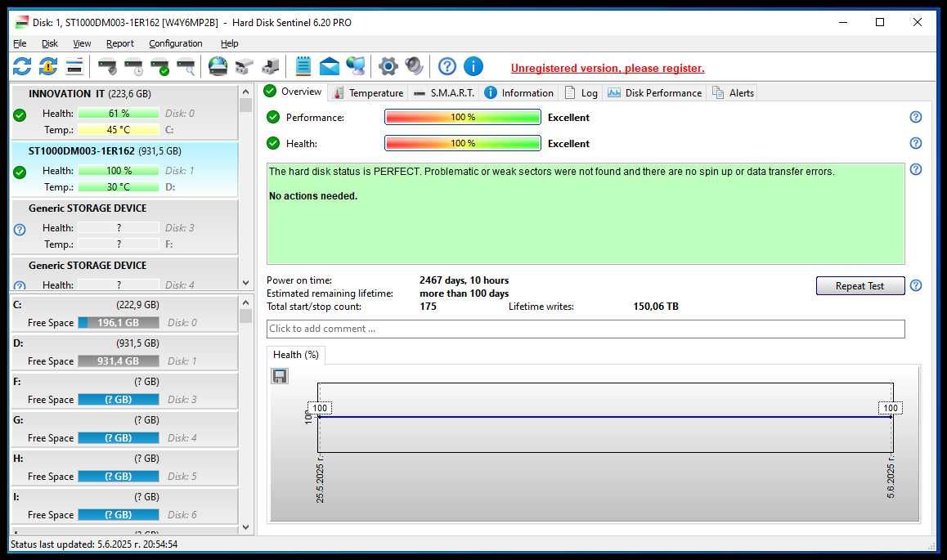Image resolution: width=947 pixels, height=560 pixels.
Task: Switch to the S.M.A.R.T. tab
Action: [444, 93]
